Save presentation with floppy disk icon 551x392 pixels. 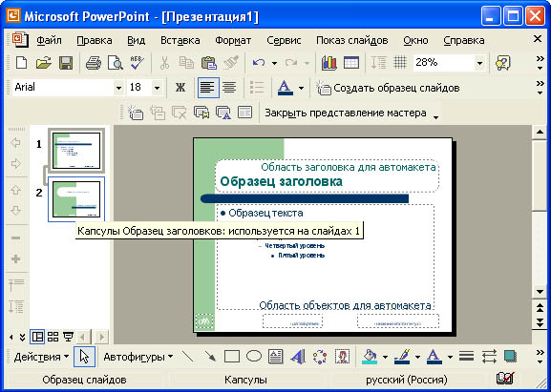(x=66, y=63)
